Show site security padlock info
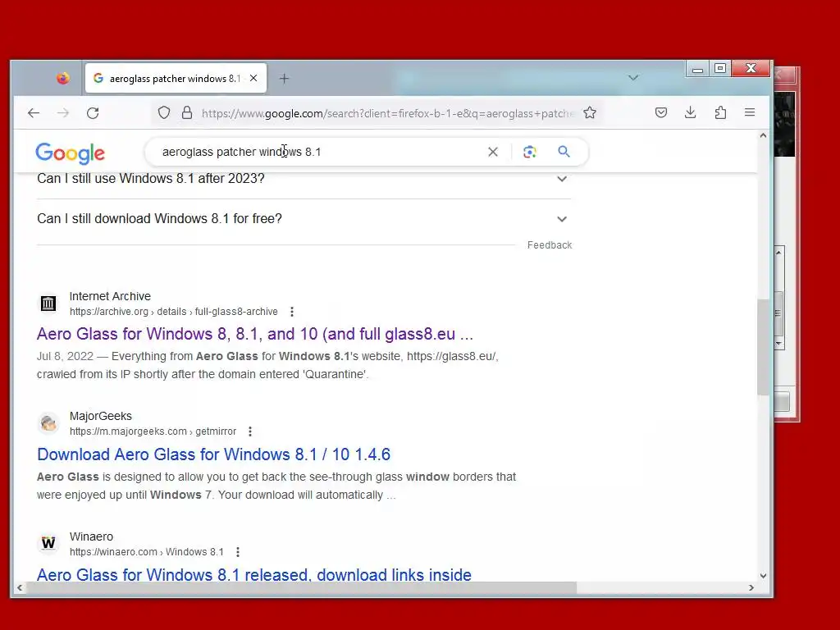Image resolution: width=840 pixels, height=630 pixels. click(187, 112)
